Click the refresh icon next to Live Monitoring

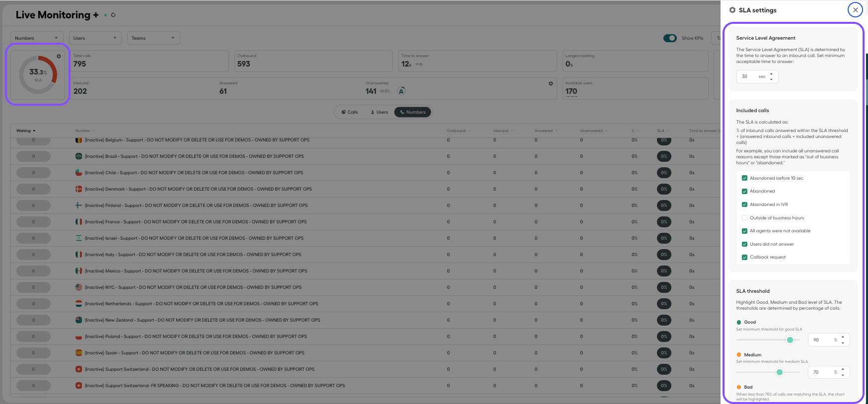point(113,15)
